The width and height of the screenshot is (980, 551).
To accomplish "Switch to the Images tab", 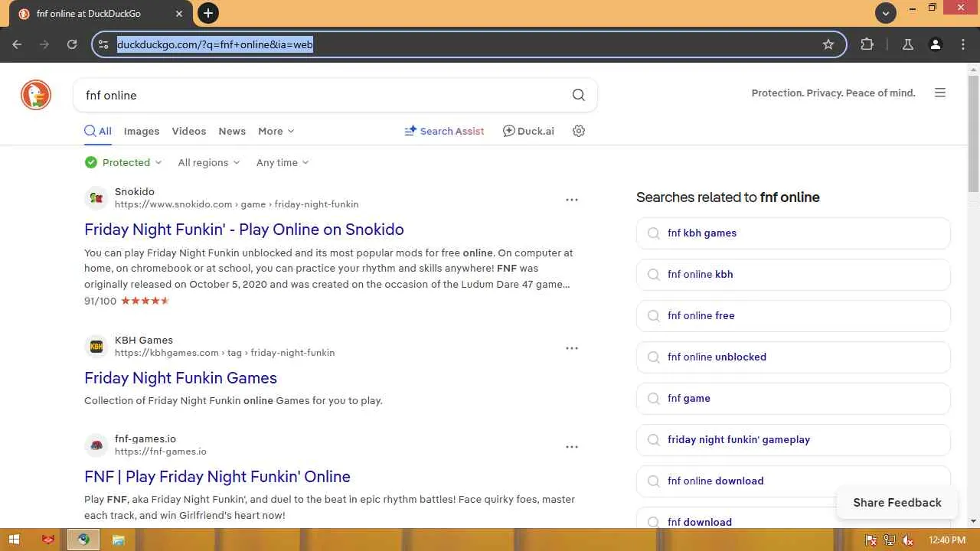I will 142,131.
